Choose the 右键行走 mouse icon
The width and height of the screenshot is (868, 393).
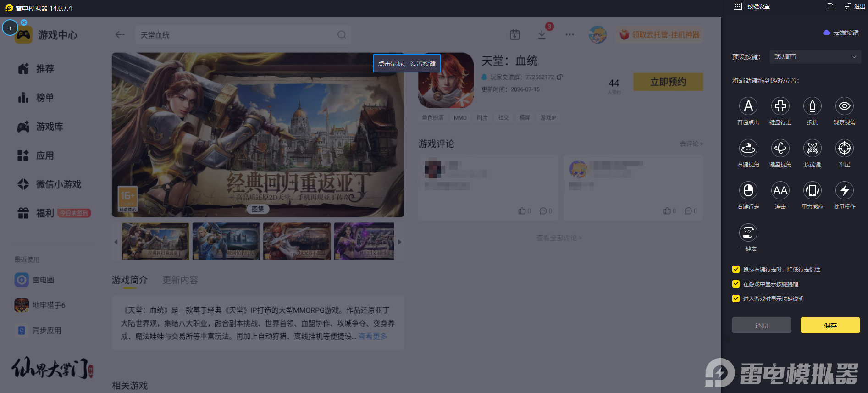click(x=748, y=190)
